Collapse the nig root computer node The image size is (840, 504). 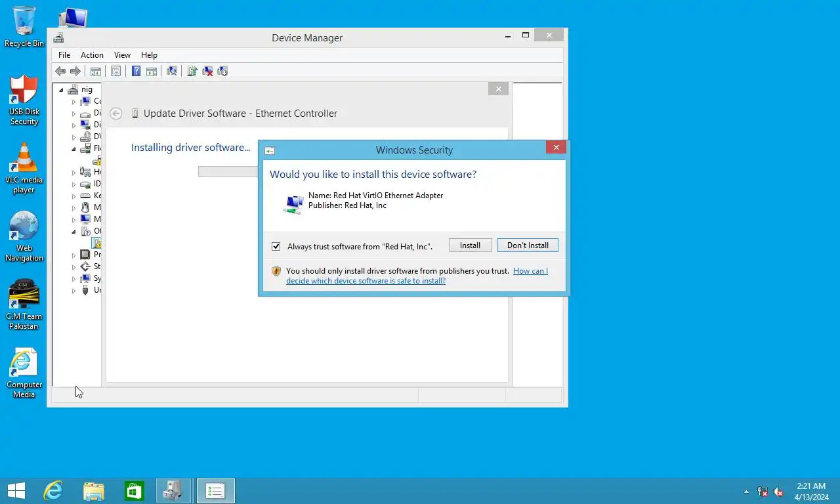pos(62,90)
